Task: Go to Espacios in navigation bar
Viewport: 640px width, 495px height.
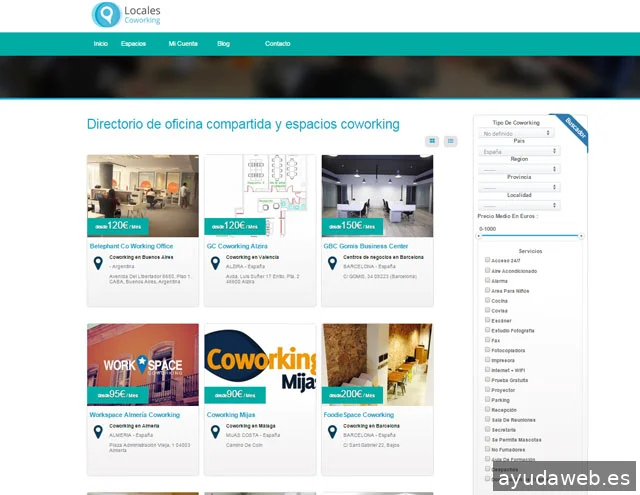Action: click(x=133, y=44)
